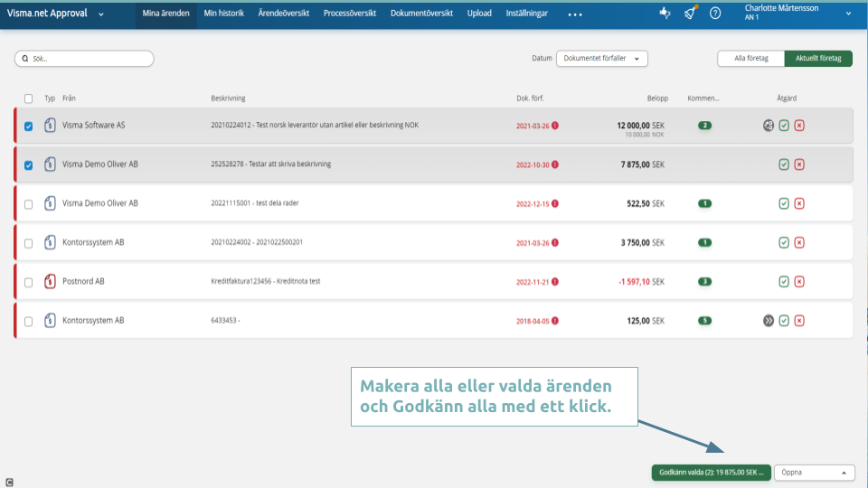This screenshot has height=488, width=868.
Task: Reject the 7 875,00 SEK invoice
Action: 799,164
